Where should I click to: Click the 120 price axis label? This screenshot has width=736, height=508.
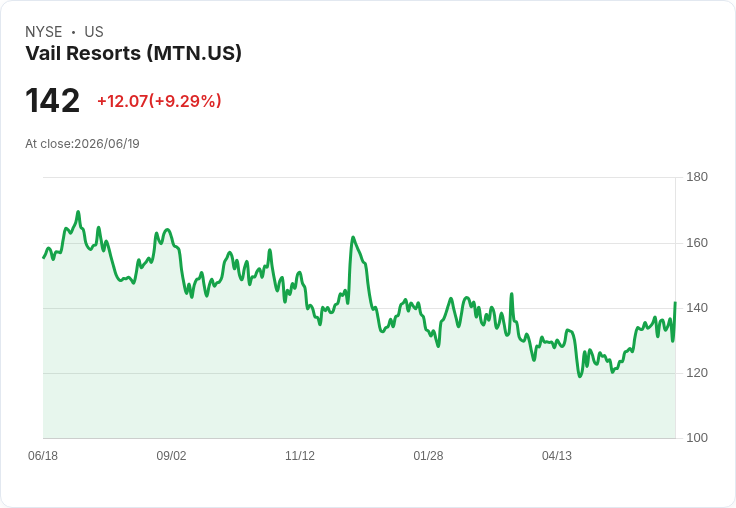click(697, 373)
